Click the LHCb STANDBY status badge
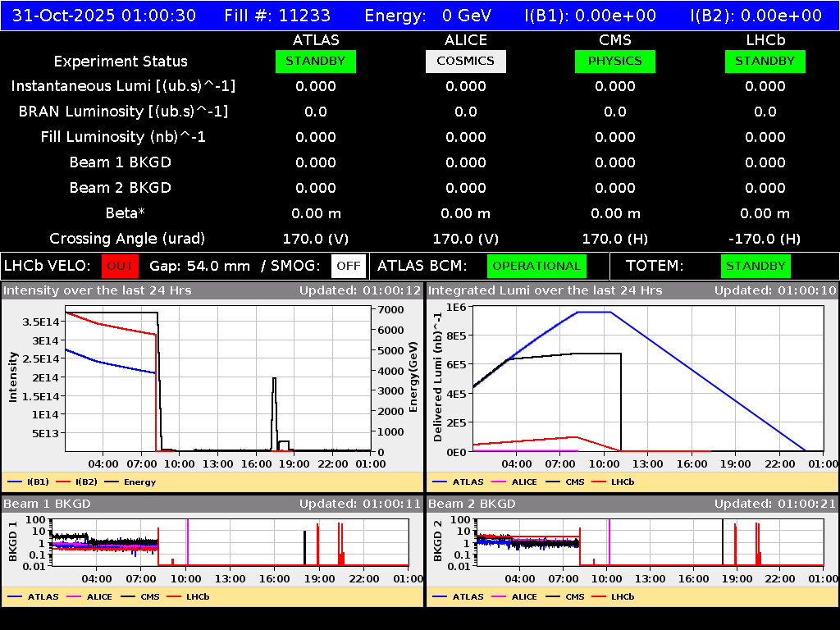Screen dimensions: 840x630 coord(765,61)
